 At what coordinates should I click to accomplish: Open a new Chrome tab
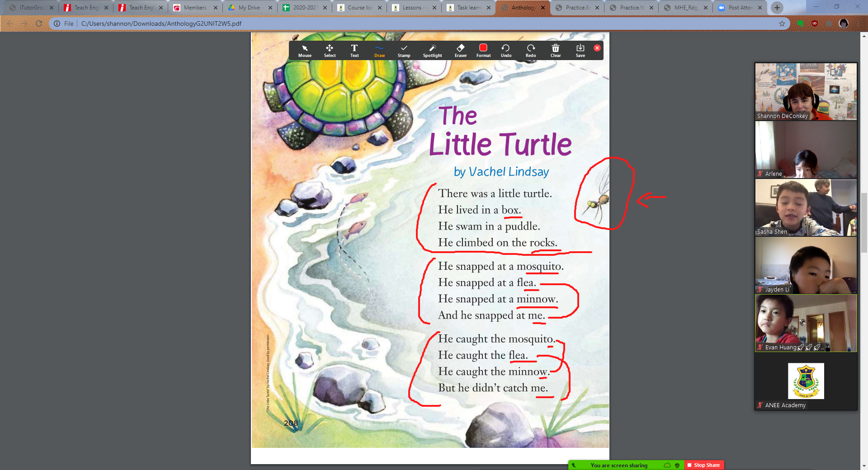777,8
